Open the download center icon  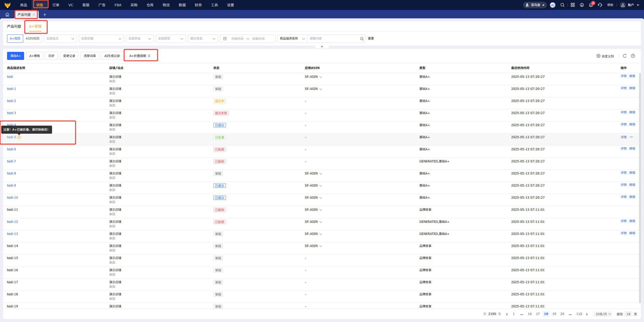pyautogui.click(x=582, y=5)
